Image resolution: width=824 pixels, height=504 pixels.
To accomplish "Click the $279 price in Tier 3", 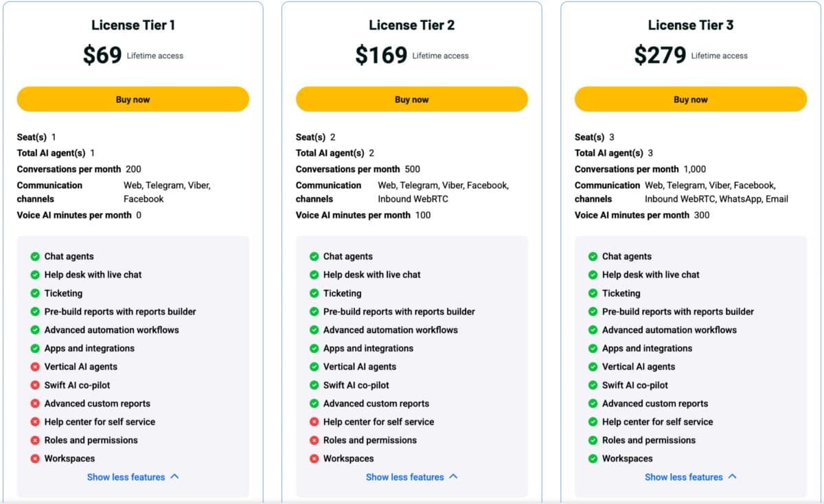I will coord(660,55).
